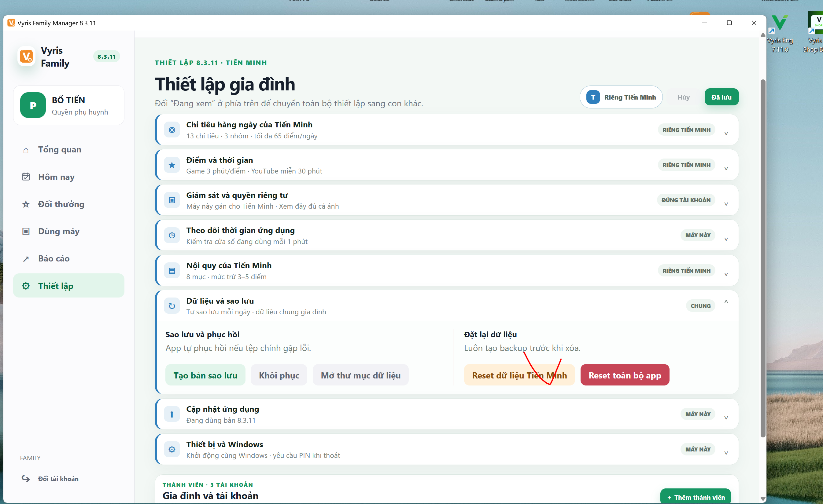This screenshot has width=823, height=504.
Task: Click the clock icon beside Theo dõi thời gian ứng dụng
Action: tap(172, 235)
